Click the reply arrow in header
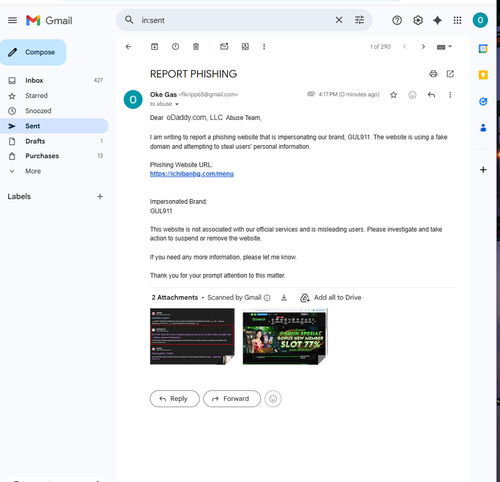 [431, 95]
